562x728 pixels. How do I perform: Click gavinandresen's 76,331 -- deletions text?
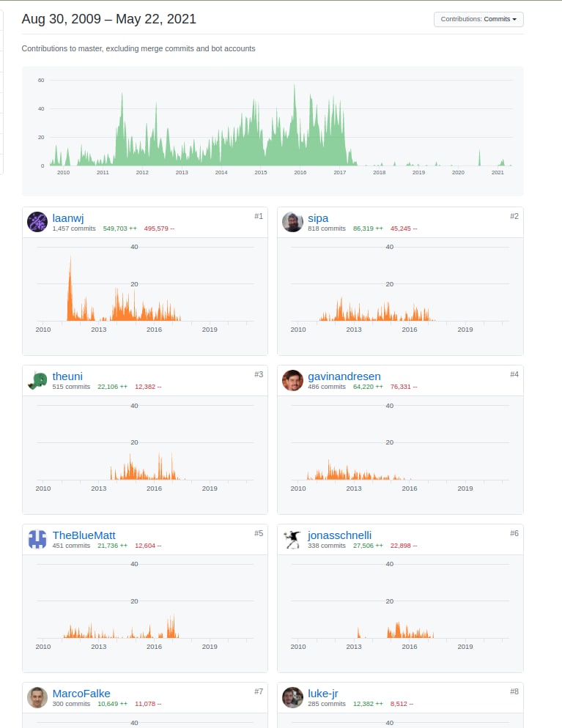coord(404,387)
